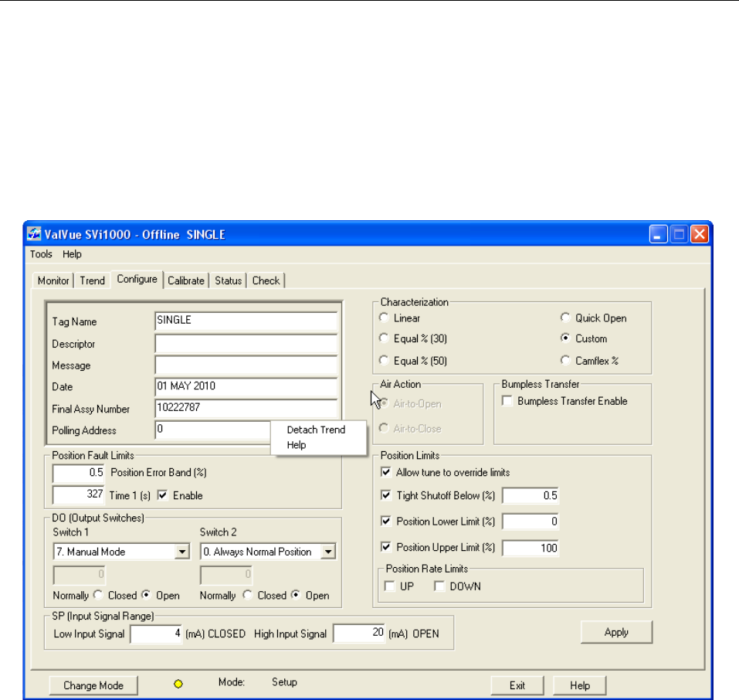Minimize the ValVue SVi1000 window
The image size is (739, 700).
coord(658,234)
